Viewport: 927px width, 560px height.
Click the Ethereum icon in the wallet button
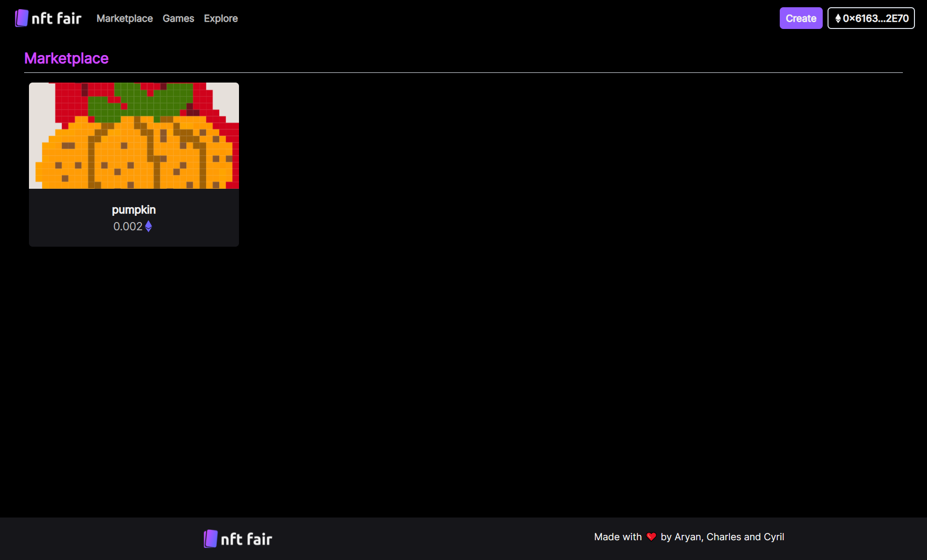point(838,18)
